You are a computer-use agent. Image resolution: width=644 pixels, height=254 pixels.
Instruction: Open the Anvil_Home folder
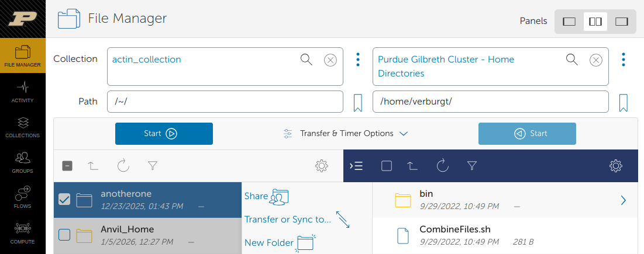point(128,229)
